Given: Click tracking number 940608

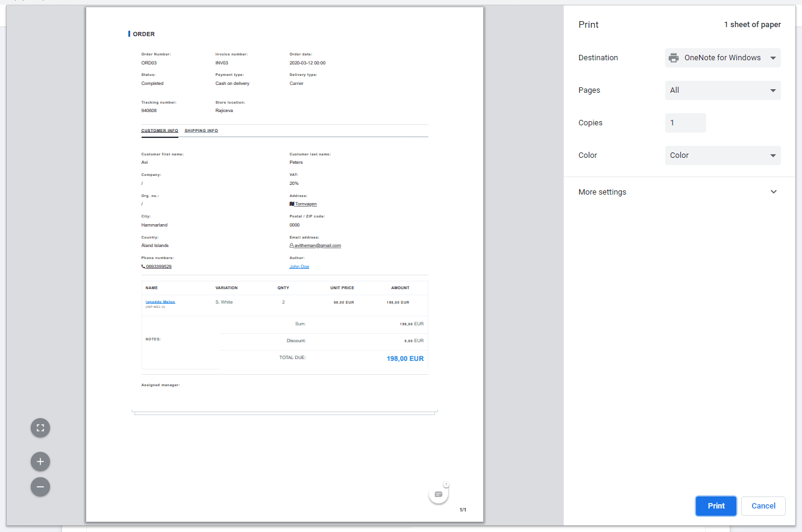Looking at the screenshot, I should [149, 111].
